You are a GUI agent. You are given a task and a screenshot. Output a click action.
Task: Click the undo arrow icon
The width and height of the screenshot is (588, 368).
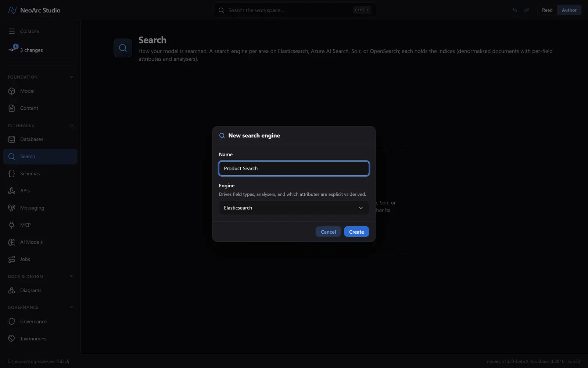point(514,10)
